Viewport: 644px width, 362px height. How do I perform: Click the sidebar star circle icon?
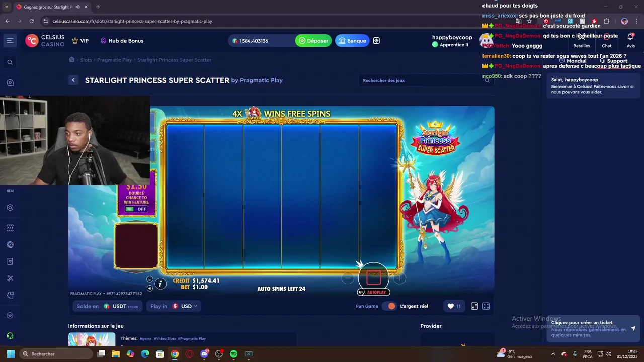[x=10, y=316]
